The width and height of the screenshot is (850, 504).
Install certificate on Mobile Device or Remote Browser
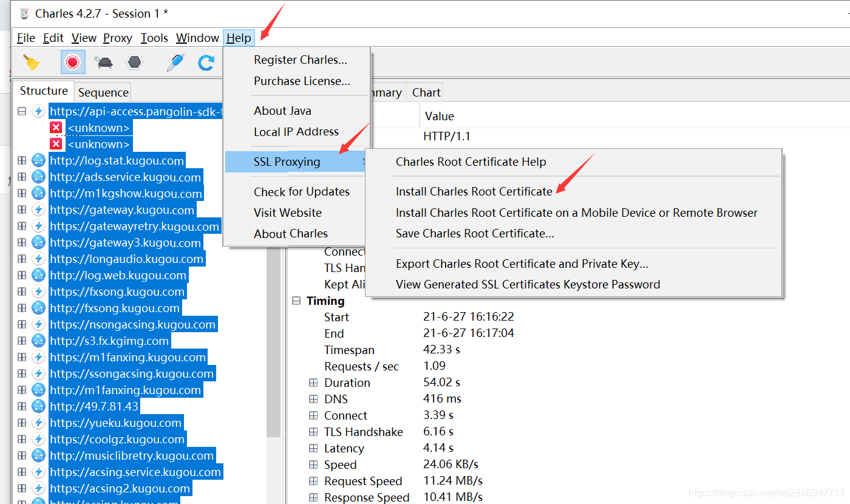pyautogui.click(x=577, y=213)
